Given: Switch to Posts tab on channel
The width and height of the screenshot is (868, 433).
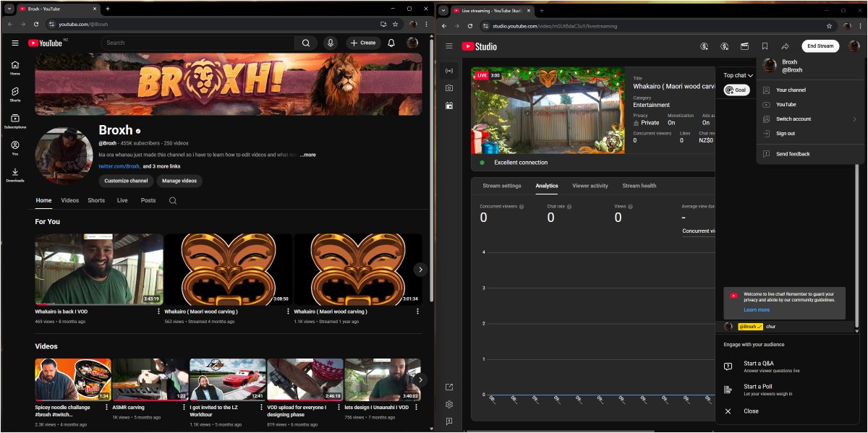Looking at the screenshot, I should [x=148, y=200].
